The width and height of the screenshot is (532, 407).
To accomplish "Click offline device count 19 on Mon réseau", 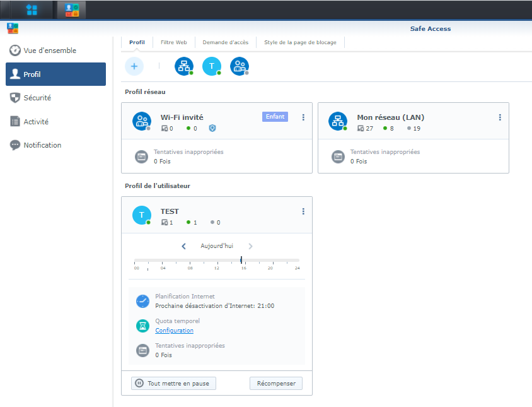I will 414,129.
